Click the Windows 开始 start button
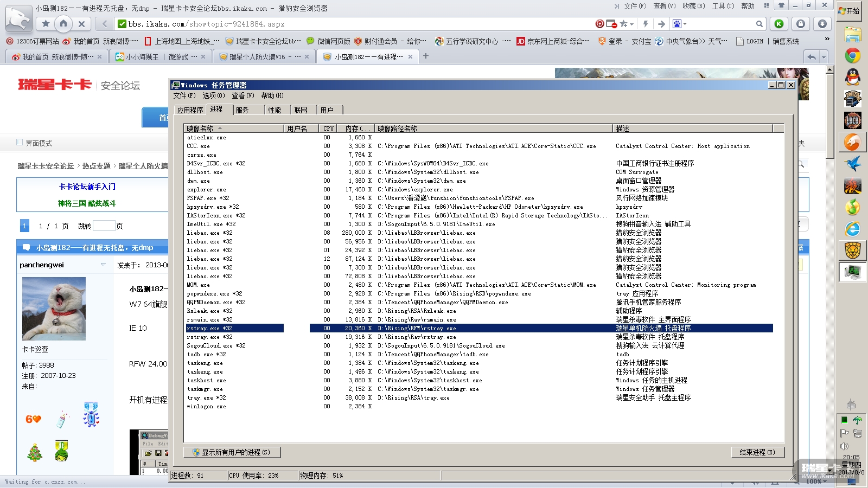Image resolution: width=868 pixels, height=488 pixels. (x=849, y=11)
